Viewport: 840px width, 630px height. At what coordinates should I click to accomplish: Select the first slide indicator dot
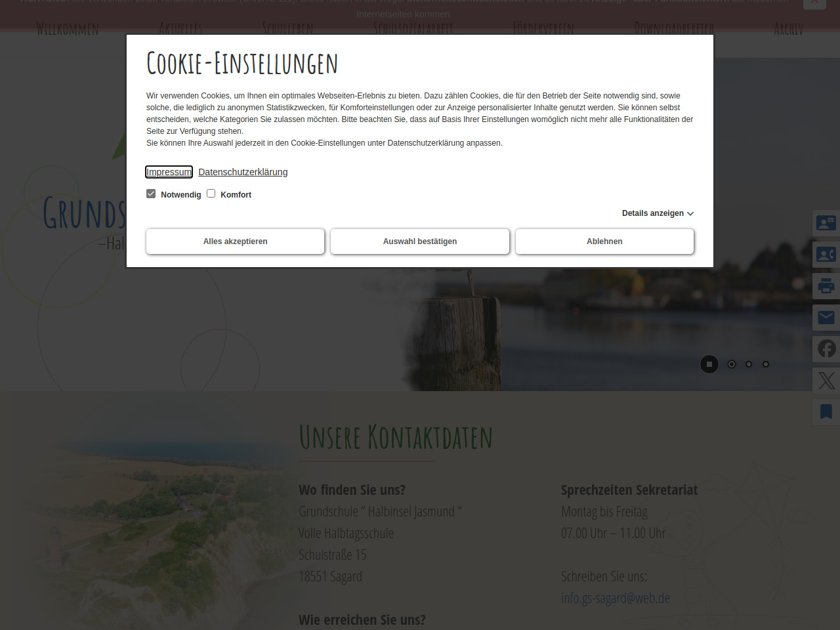pos(732,364)
